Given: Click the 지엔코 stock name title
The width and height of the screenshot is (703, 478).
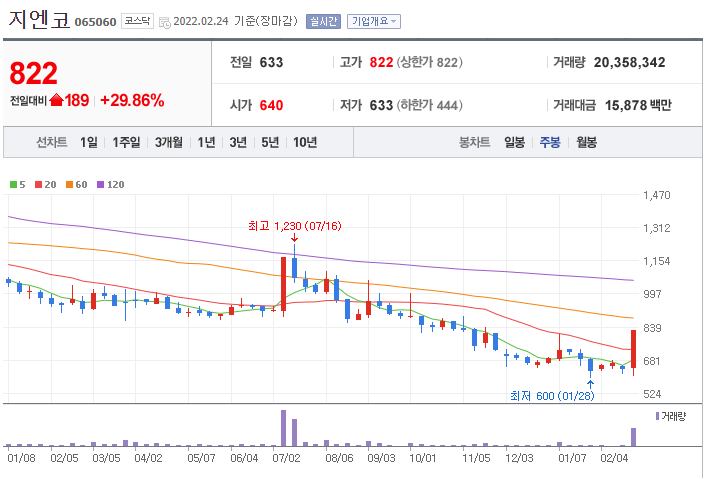Looking at the screenshot, I should (x=38, y=20).
